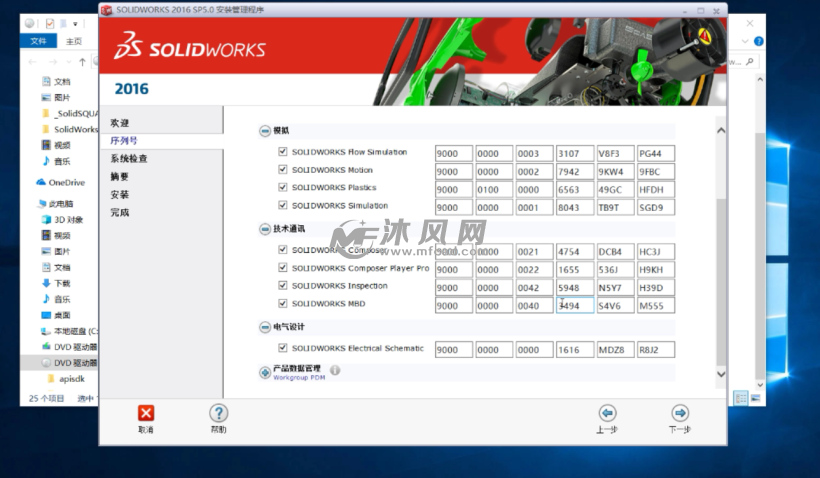Toggle SOLIDWORKS Plastics checkbox
The height and width of the screenshot is (478, 820).
[283, 187]
